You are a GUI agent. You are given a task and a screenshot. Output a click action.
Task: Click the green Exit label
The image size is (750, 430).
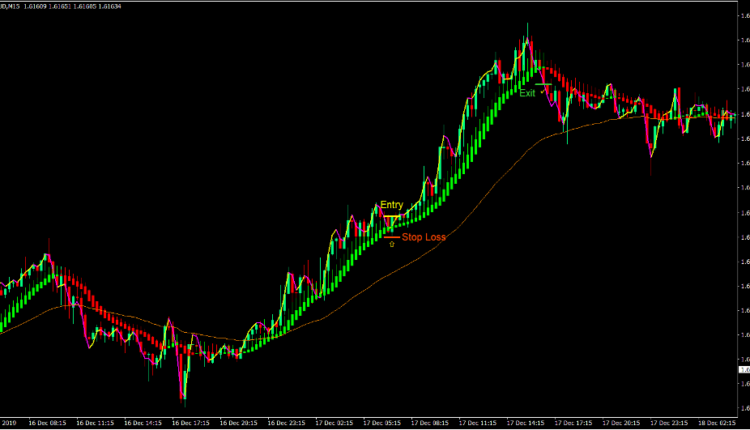pyautogui.click(x=527, y=92)
